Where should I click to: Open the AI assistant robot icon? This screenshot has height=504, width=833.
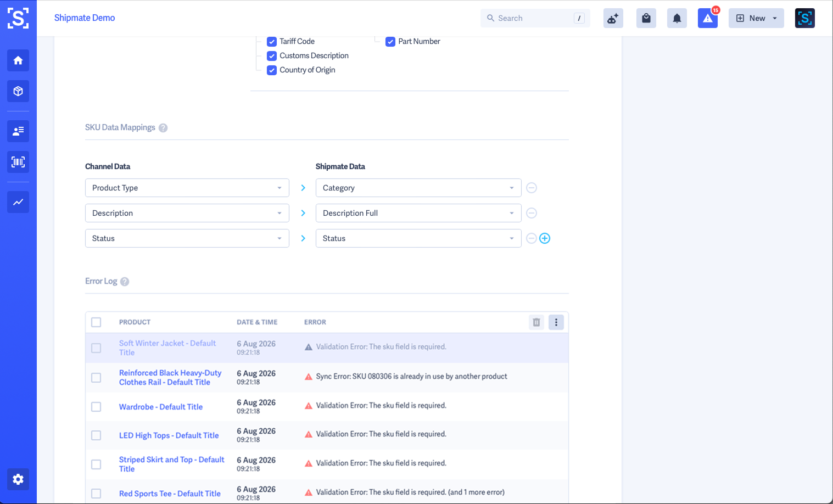613,18
